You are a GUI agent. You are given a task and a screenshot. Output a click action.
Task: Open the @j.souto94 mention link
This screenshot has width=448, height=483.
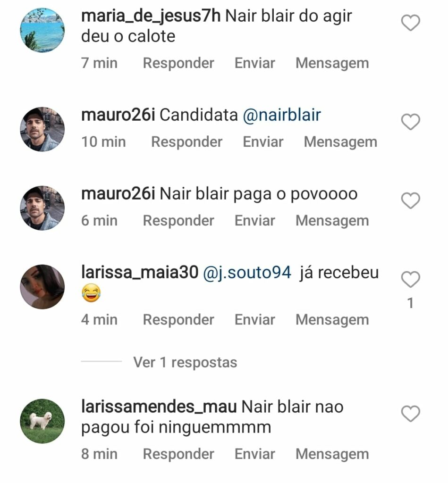pyautogui.click(x=247, y=273)
